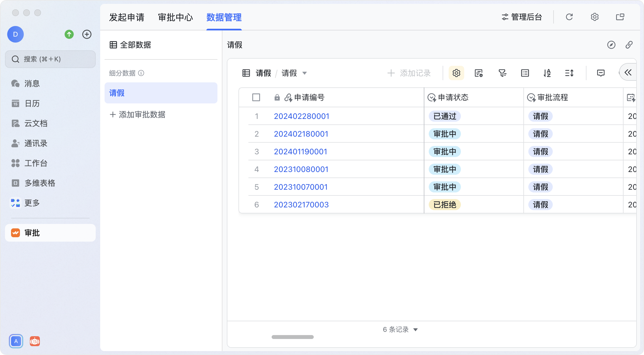Click 管理后台 button

coord(522,17)
